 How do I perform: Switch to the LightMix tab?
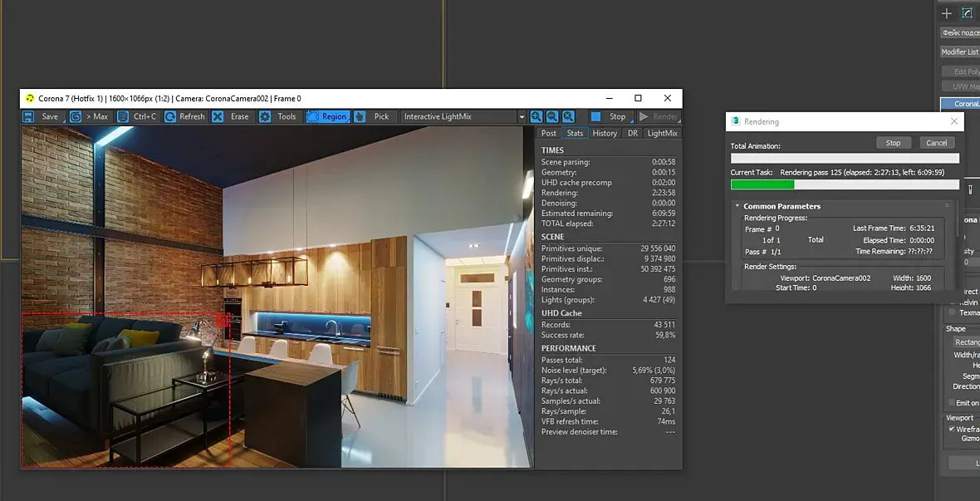click(x=663, y=133)
